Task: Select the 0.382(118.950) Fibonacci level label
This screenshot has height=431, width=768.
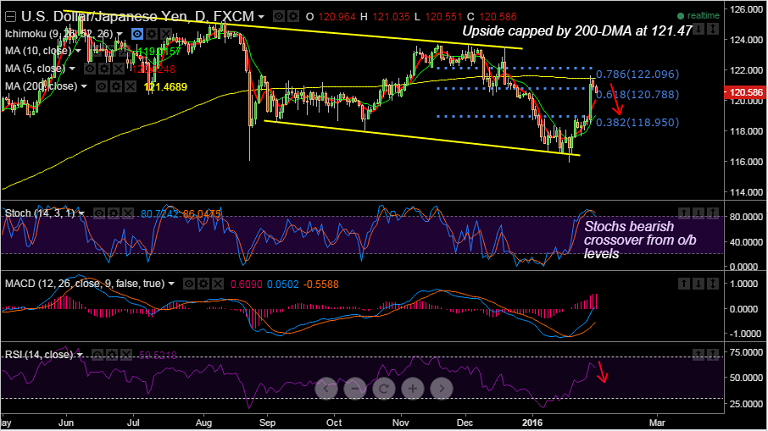Action: coord(637,122)
